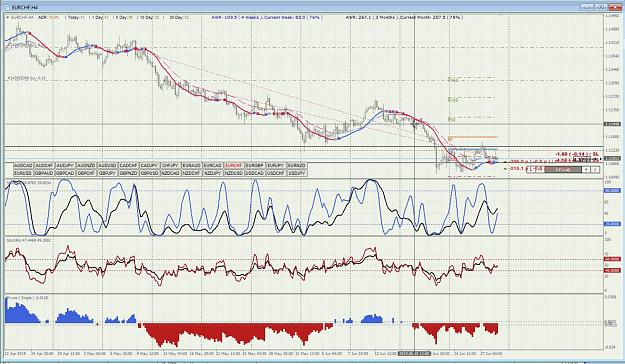Switch to NZDJPY symbol button
Image resolution: width=625 pixels, height=364 pixels.
(x=213, y=173)
